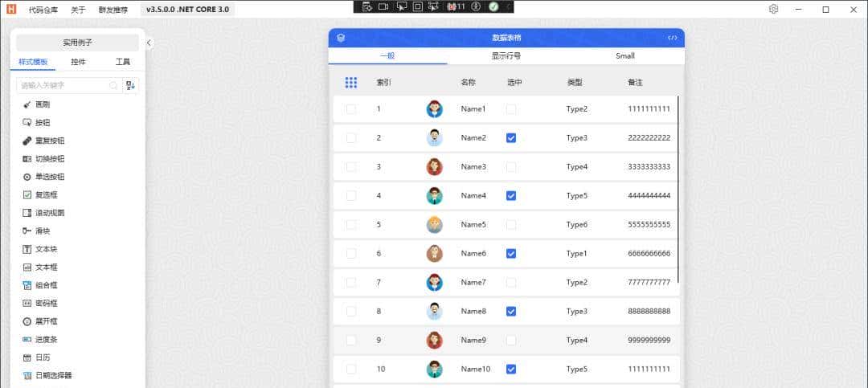Click the accessibility scan debug toolbar icon
This screenshot has height=388, width=868.
476,6
